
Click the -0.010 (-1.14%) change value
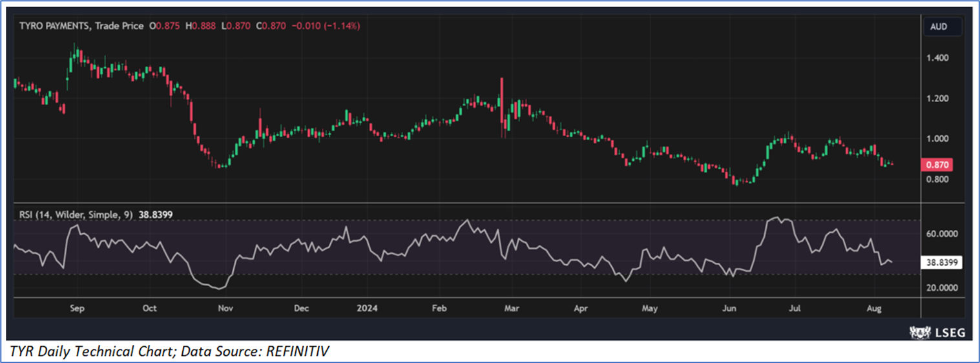(326, 26)
